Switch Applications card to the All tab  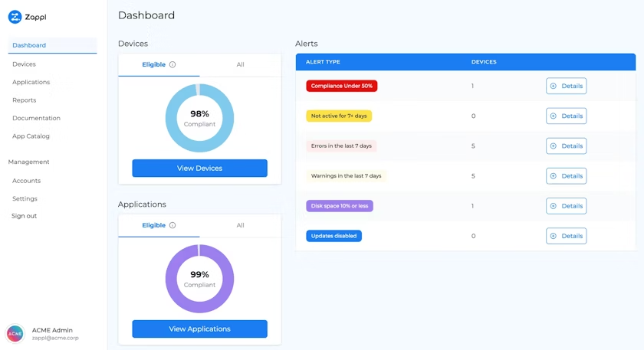coord(240,226)
